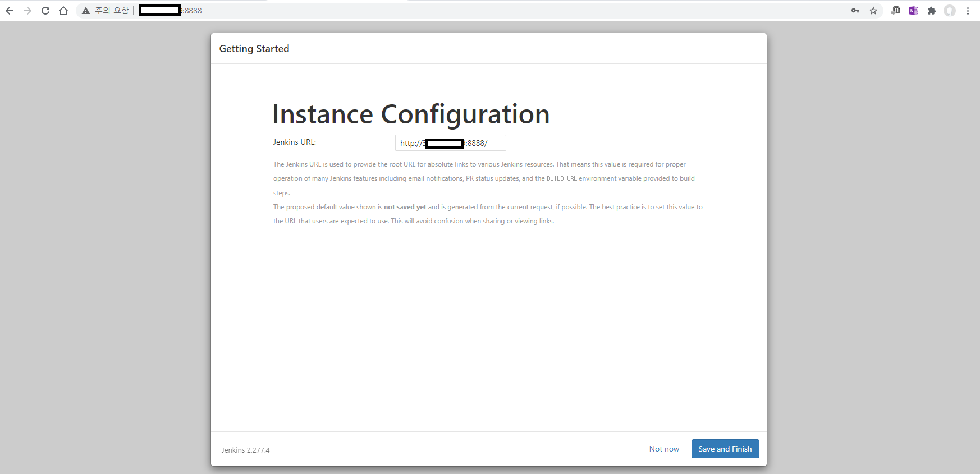Click the extension icon left of OneNote
Viewport: 980px width, 474px height.
(x=896, y=11)
